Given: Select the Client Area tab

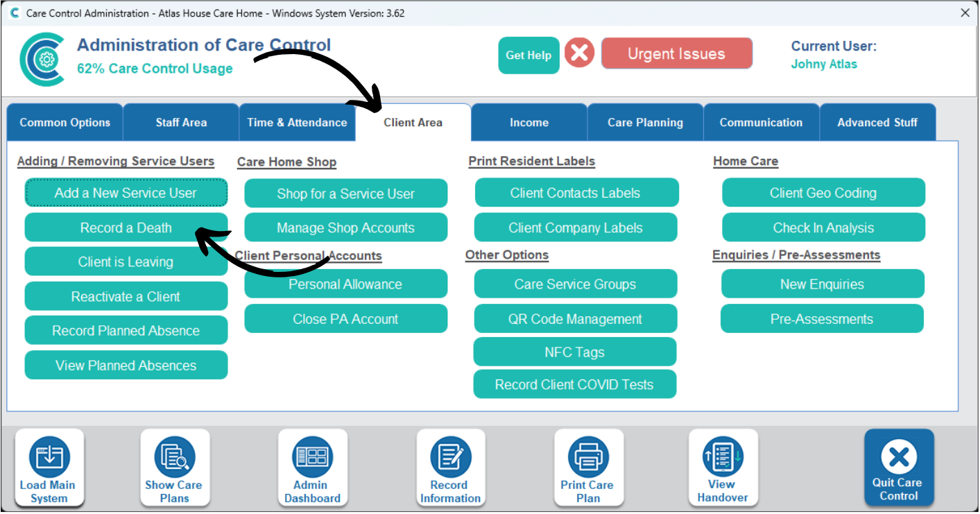Looking at the screenshot, I should tap(413, 123).
